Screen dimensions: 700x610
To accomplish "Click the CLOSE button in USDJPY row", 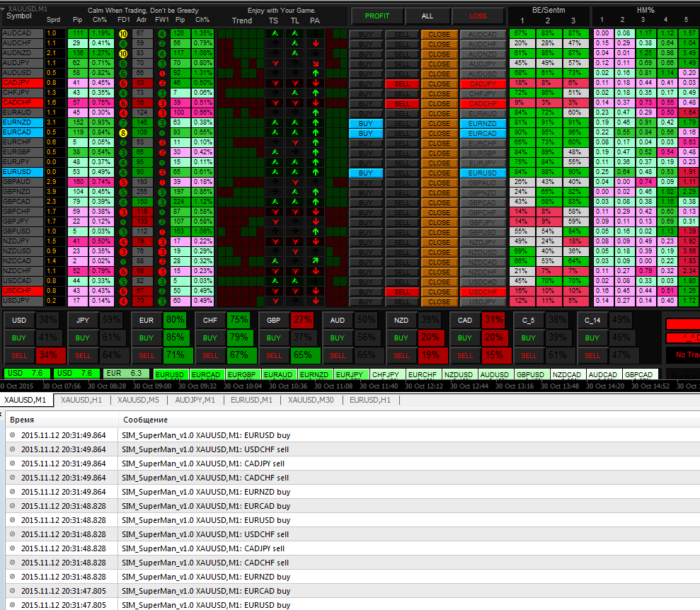I will point(440,302).
